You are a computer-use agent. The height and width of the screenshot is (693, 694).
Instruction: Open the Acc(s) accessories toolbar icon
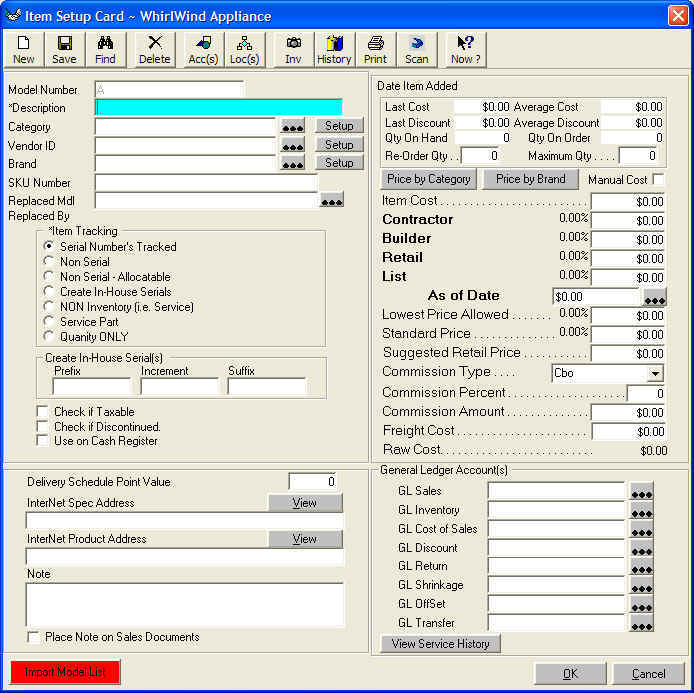click(x=203, y=50)
